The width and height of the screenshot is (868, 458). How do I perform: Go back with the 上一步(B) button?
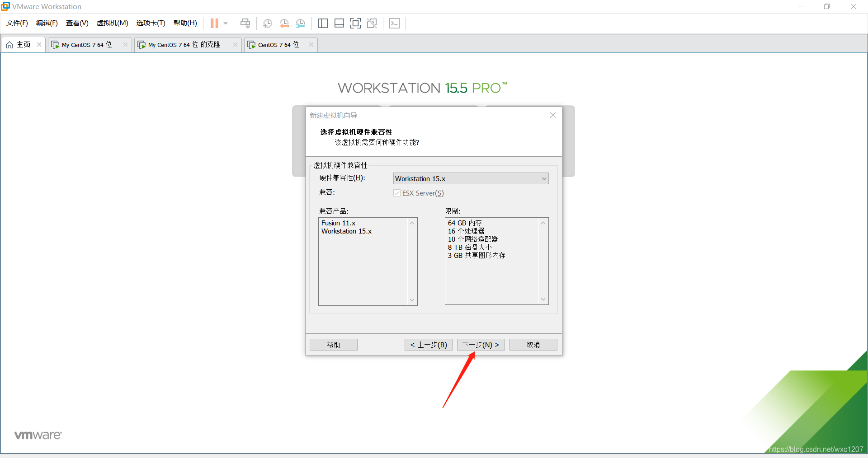click(429, 345)
